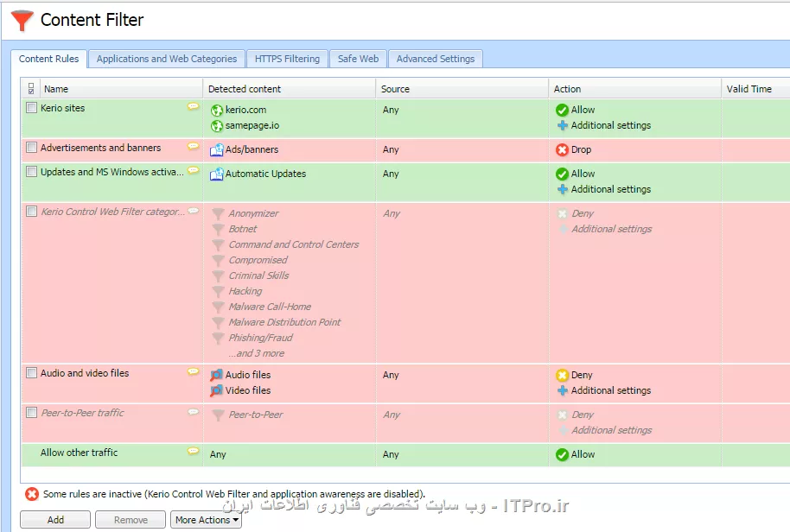Click the globe icon beside kerio.com
This screenshot has width=790, height=532.
point(217,111)
